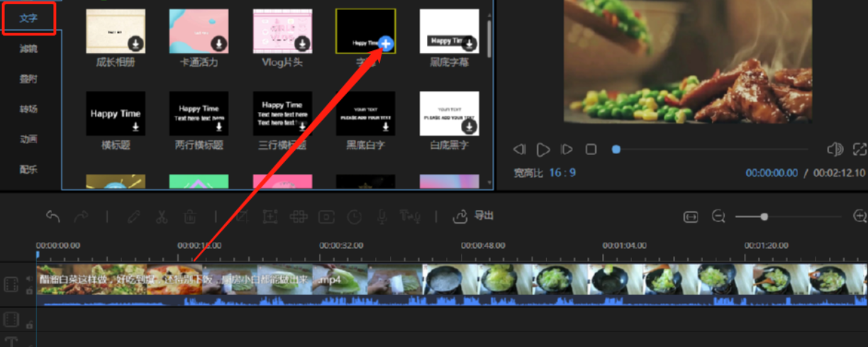The width and height of the screenshot is (868, 347).
Task: Download the 黑底字幕 template
Action: (469, 44)
